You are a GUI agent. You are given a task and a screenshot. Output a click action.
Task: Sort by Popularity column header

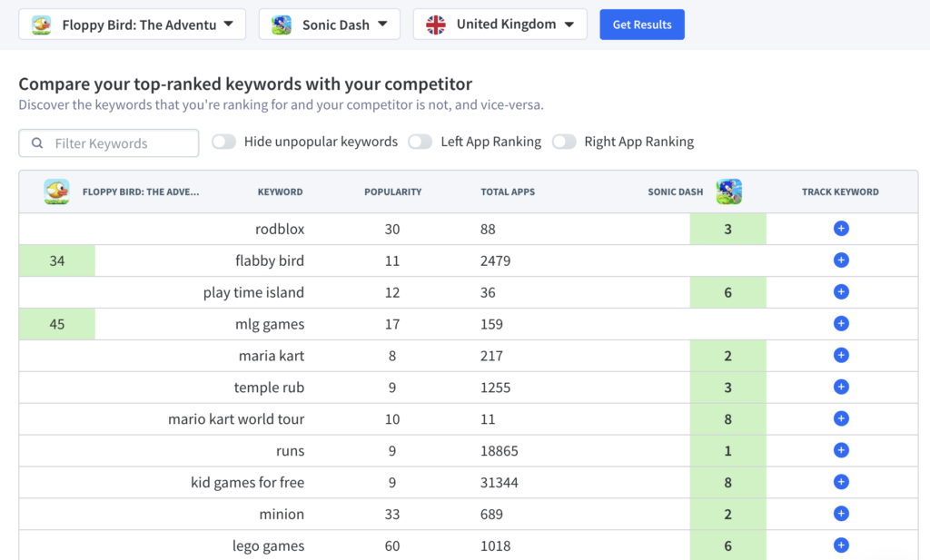[x=392, y=192]
